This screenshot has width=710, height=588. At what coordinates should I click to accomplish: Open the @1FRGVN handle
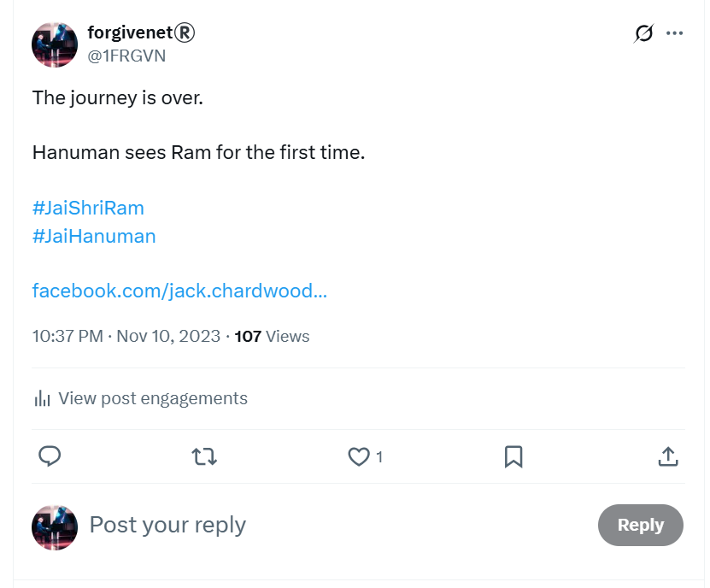[126, 56]
